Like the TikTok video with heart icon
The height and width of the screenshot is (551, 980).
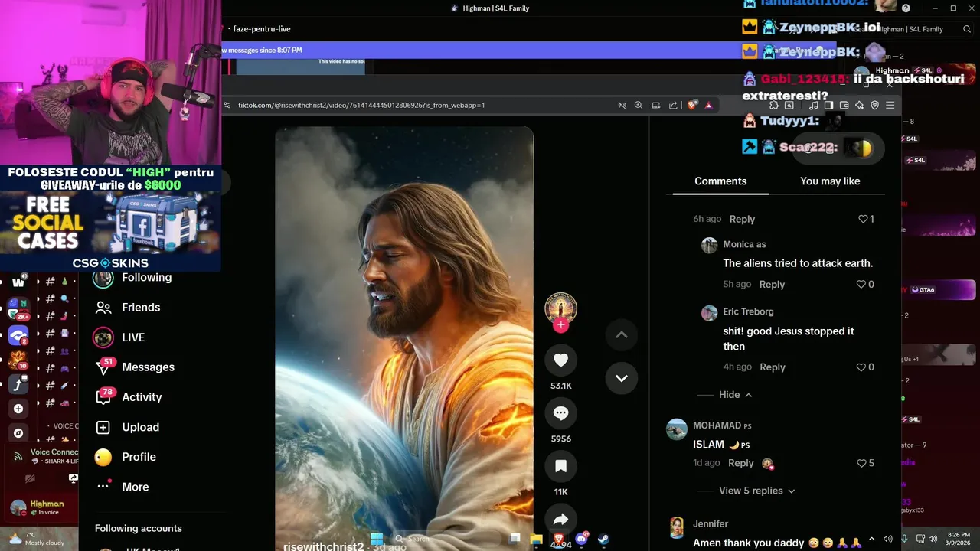(560, 360)
